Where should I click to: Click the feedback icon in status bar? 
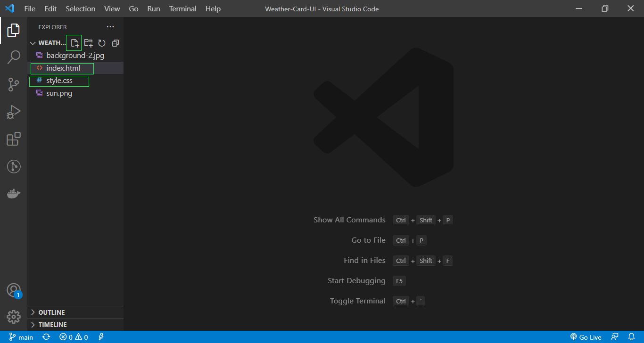(x=614, y=337)
